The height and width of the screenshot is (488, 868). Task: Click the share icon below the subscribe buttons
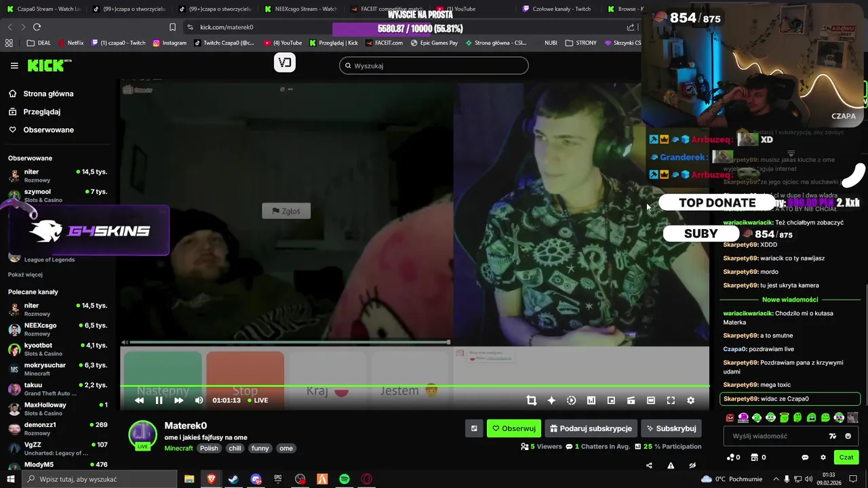pos(649,466)
